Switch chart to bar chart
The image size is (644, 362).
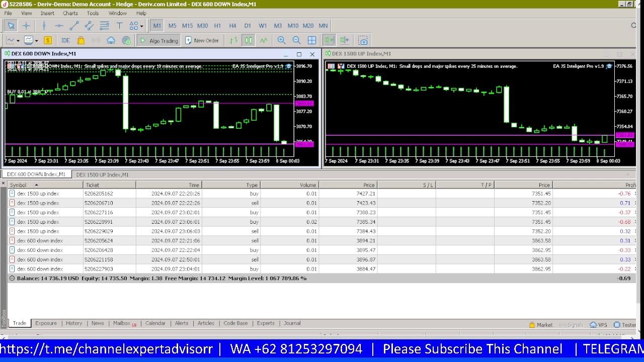[233, 40]
